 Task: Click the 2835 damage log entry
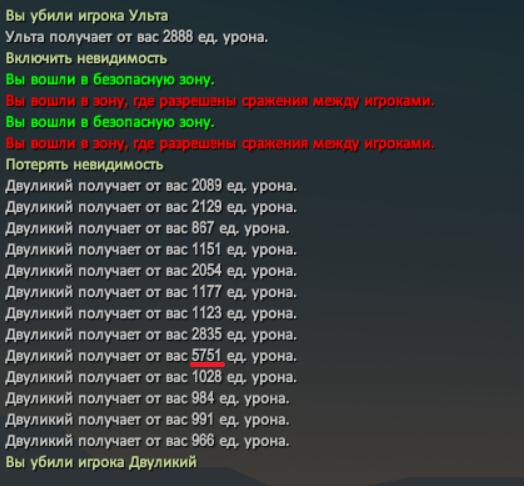[151, 335]
